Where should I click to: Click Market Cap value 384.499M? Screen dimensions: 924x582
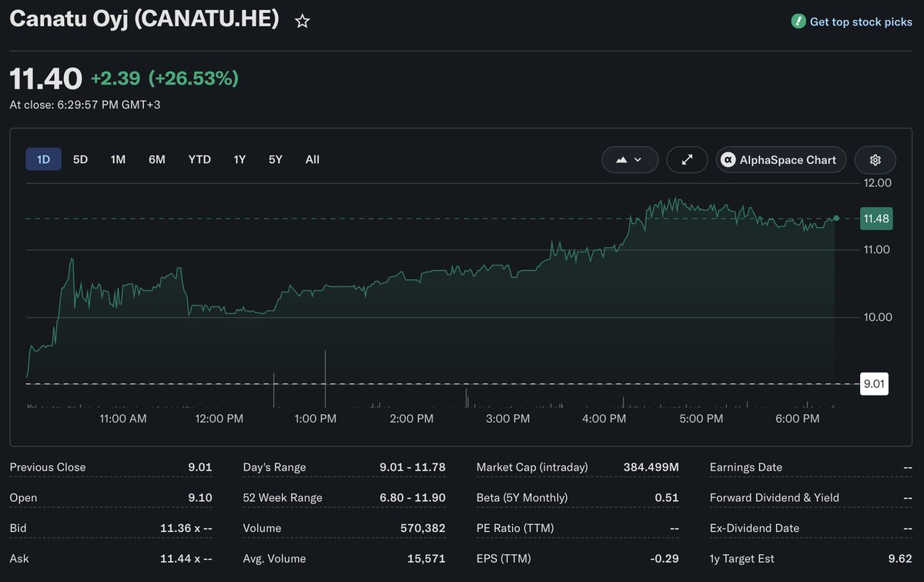(651, 467)
